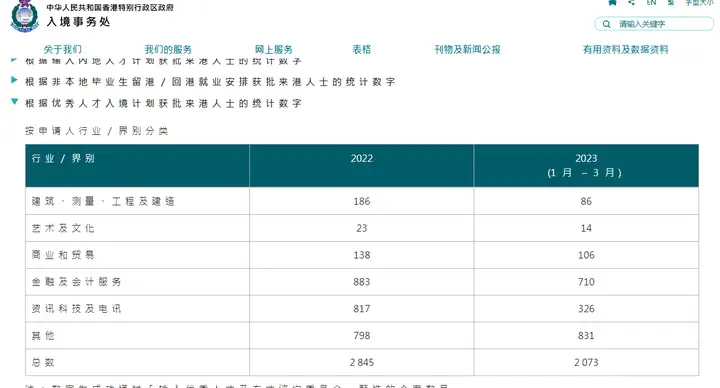Click the 2022 value 138

click(362, 255)
